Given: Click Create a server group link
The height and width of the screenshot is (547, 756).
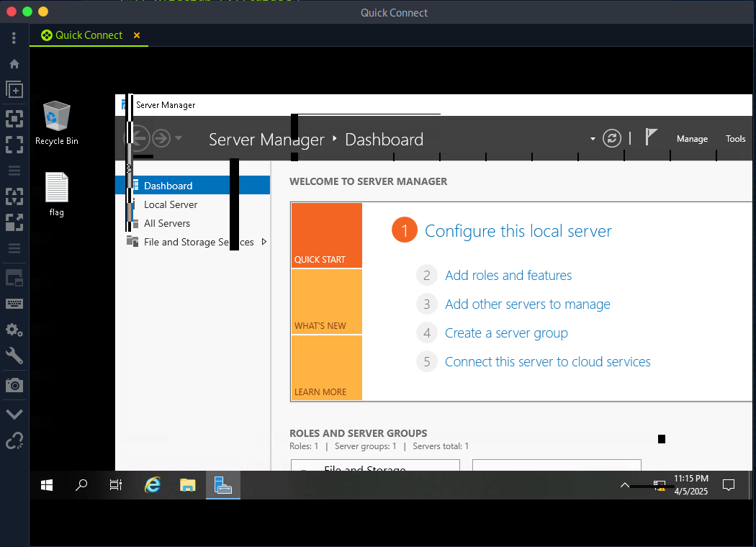Looking at the screenshot, I should tap(506, 333).
